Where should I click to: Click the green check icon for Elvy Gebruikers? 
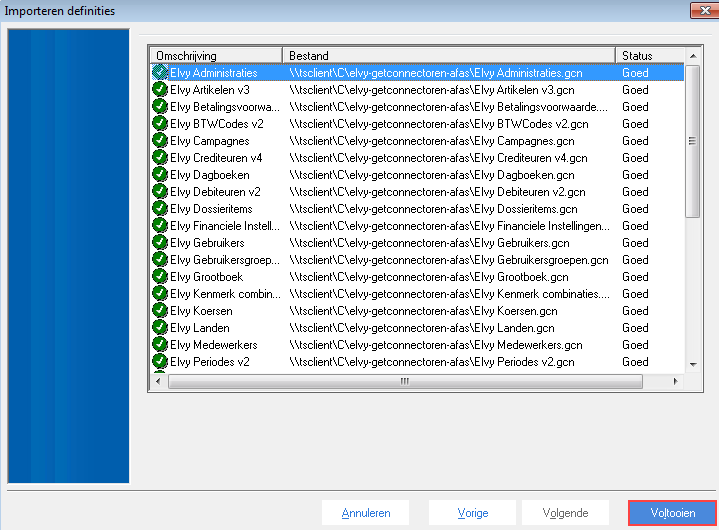tap(160, 242)
